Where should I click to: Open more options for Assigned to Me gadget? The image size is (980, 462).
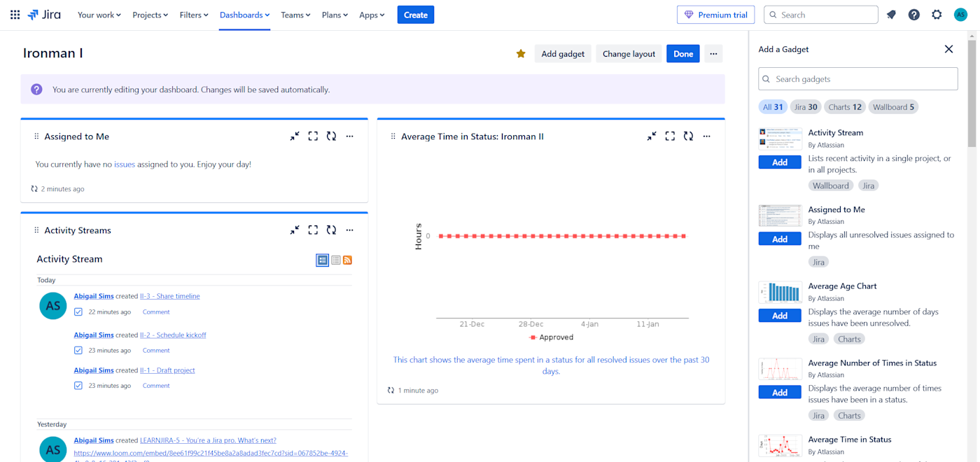pyautogui.click(x=350, y=136)
